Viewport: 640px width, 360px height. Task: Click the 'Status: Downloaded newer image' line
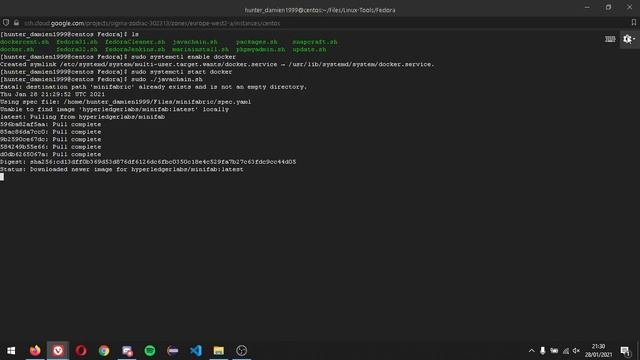(x=122, y=169)
